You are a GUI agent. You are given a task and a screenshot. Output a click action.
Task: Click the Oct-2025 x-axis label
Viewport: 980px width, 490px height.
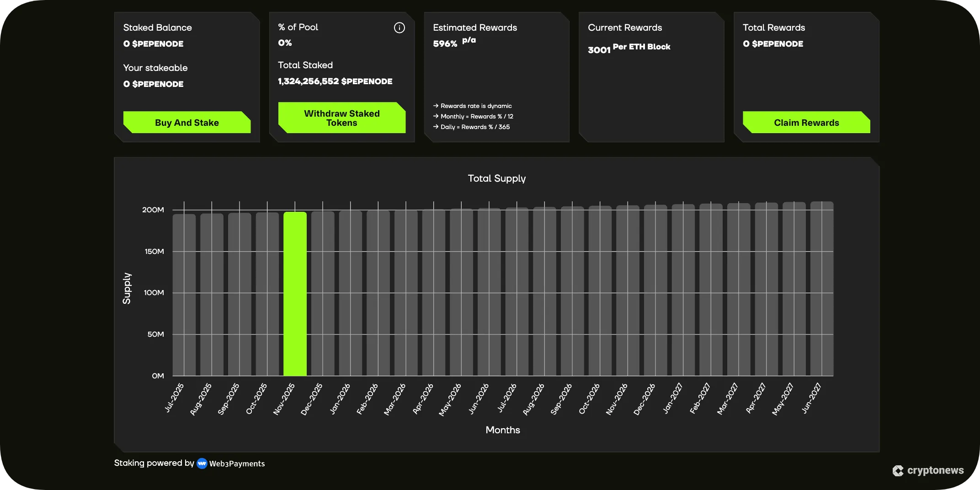[x=257, y=398]
